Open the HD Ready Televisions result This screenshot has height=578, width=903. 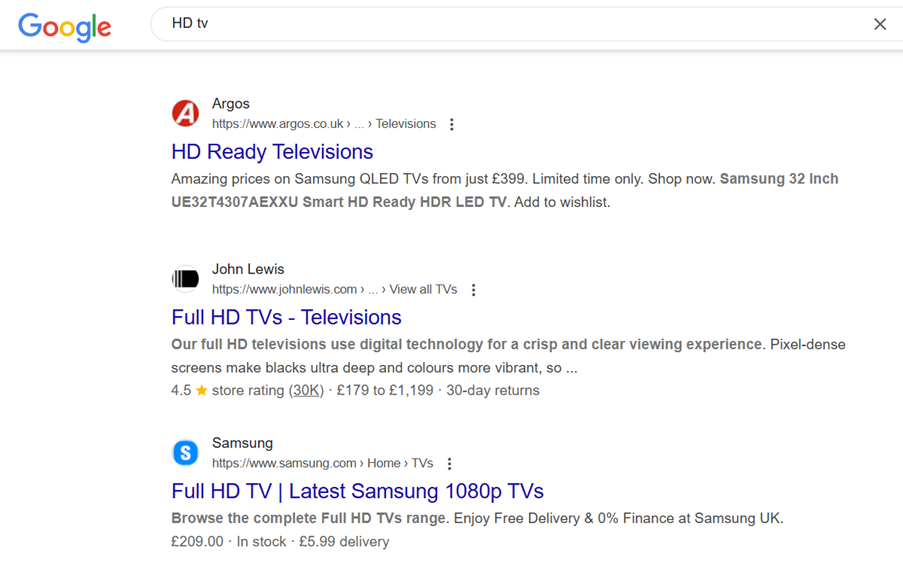(x=271, y=151)
